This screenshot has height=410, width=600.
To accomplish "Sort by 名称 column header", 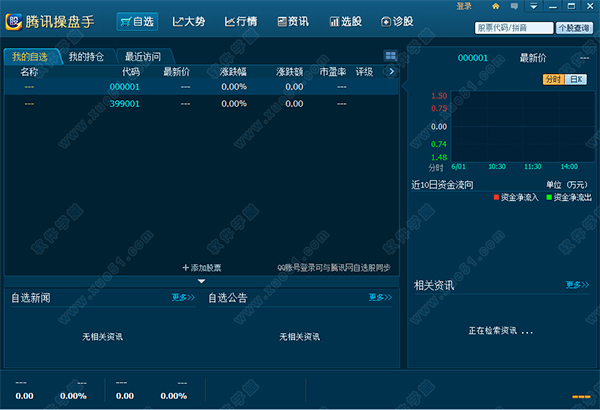I will pos(29,72).
